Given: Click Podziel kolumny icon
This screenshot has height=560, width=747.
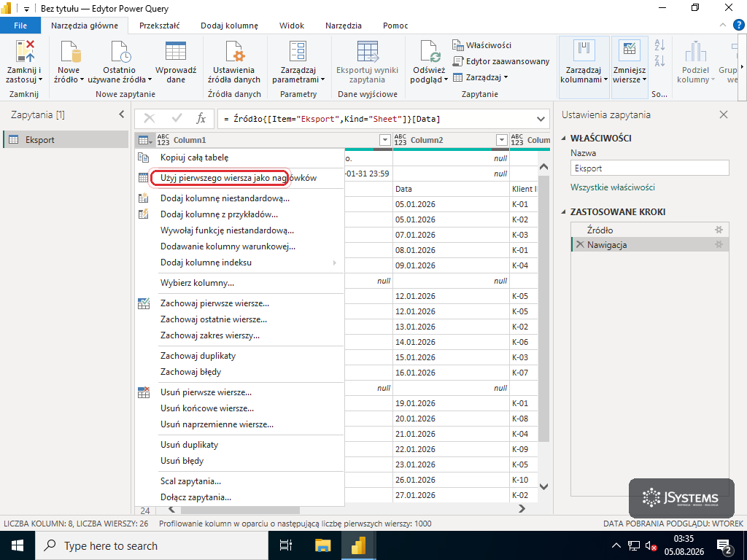Looking at the screenshot, I should pyautogui.click(x=695, y=51).
